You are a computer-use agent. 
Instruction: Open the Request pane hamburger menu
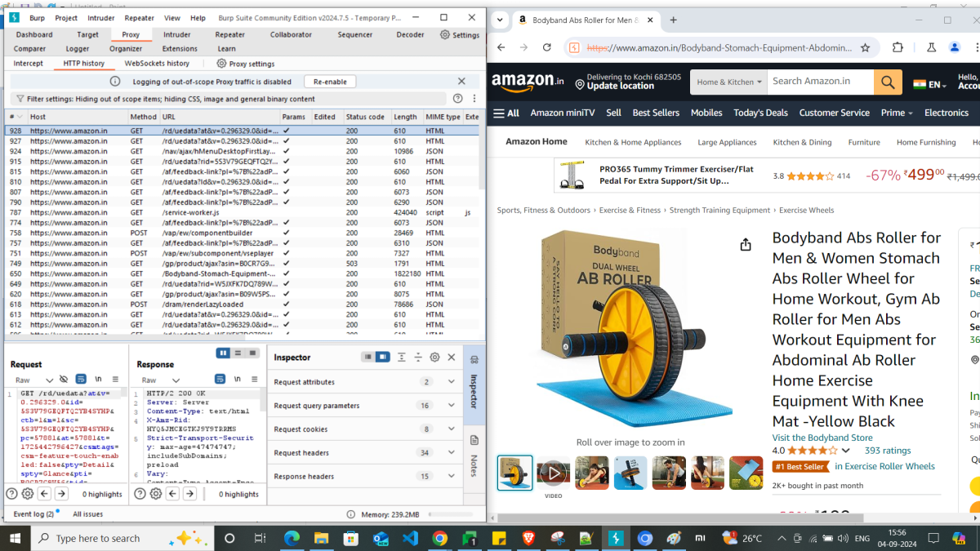coord(116,380)
